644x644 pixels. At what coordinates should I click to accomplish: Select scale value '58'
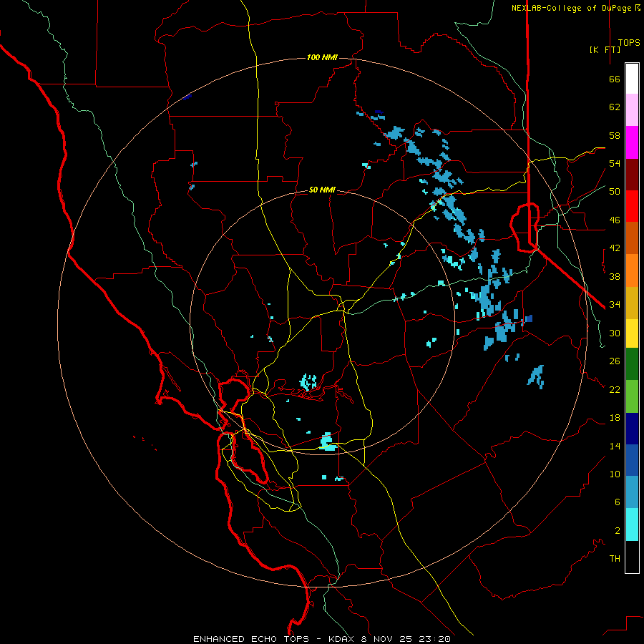[615, 135]
